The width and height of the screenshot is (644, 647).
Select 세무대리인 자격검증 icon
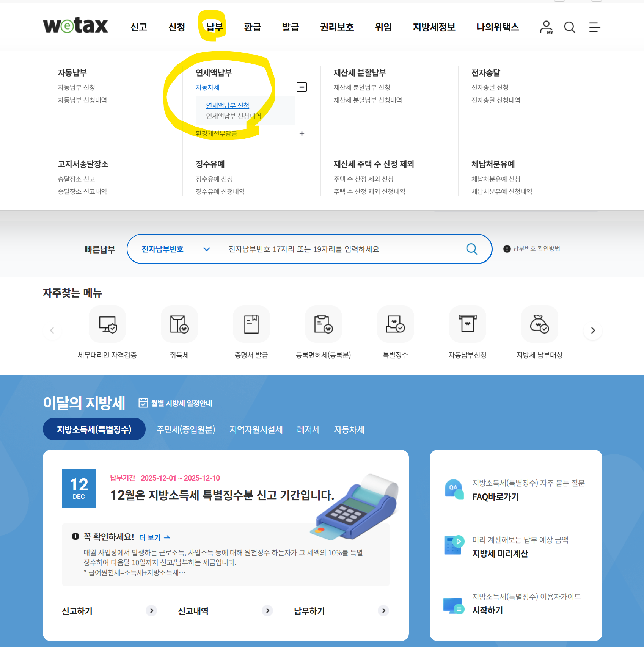107,324
